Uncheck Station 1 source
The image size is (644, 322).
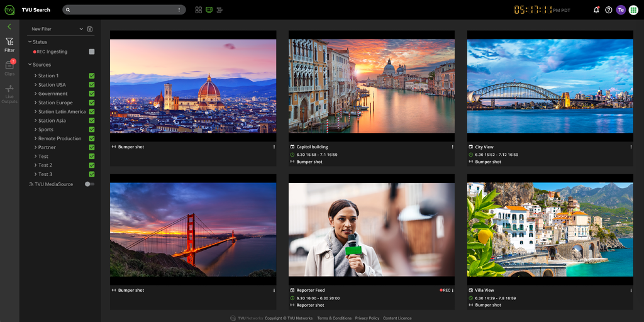92,76
